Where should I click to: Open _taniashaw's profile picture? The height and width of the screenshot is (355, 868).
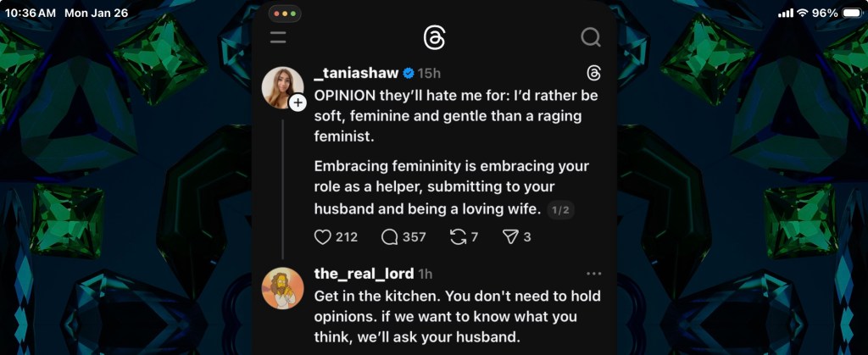pos(281,87)
